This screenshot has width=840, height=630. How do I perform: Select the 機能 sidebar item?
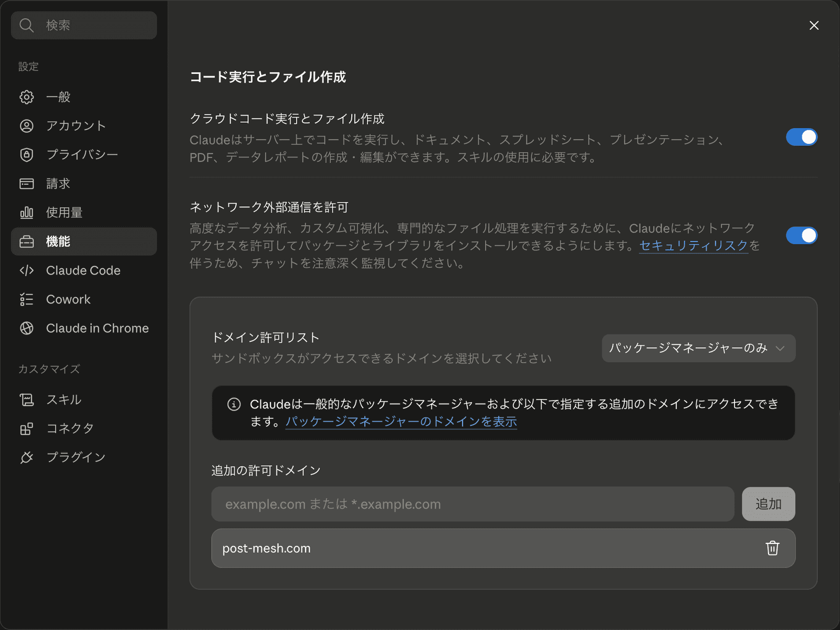84,241
